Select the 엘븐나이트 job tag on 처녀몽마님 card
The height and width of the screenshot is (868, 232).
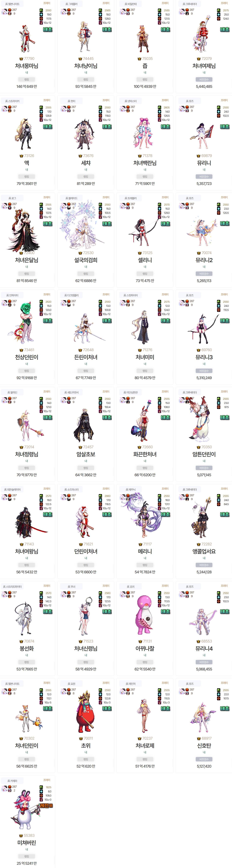coord(12,4)
